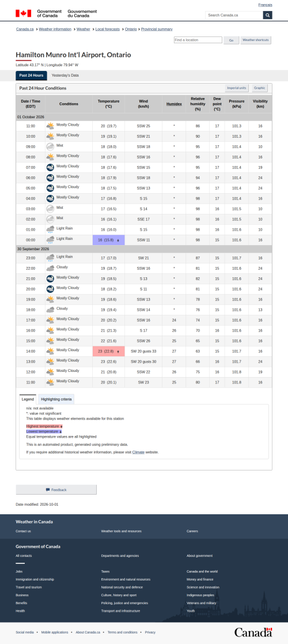The image size is (288, 644).
Task: Open the Humidex column header link
Action: click(x=174, y=104)
